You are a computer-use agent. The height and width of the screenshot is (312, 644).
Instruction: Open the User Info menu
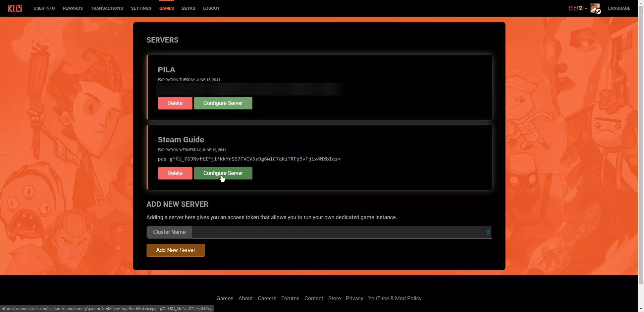pos(44,8)
